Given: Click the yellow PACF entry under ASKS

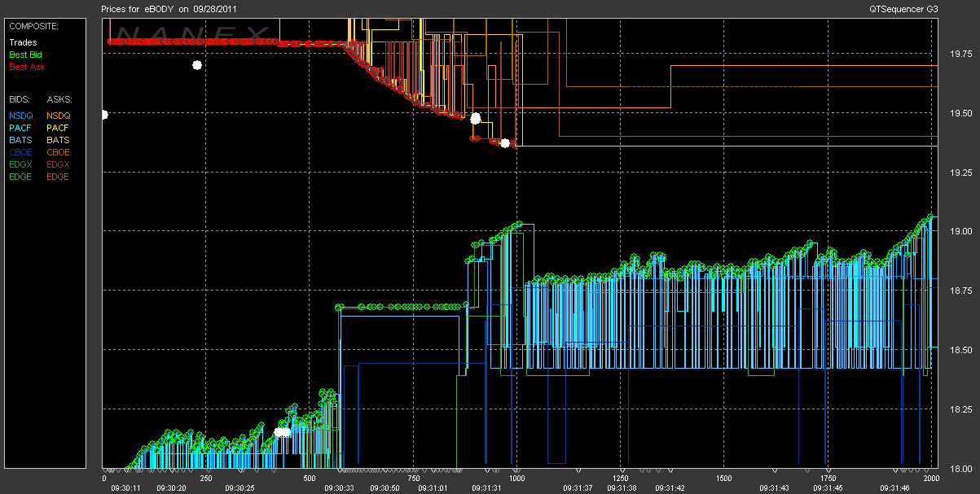Looking at the screenshot, I should coord(58,128).
